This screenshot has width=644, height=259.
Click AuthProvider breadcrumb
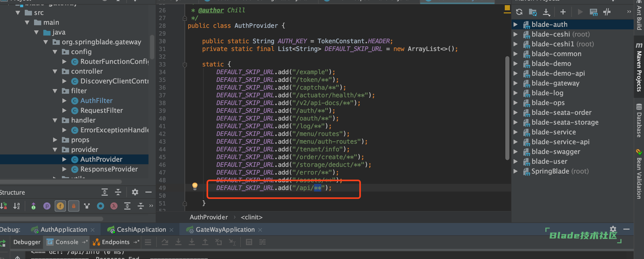tap(209, 217)
